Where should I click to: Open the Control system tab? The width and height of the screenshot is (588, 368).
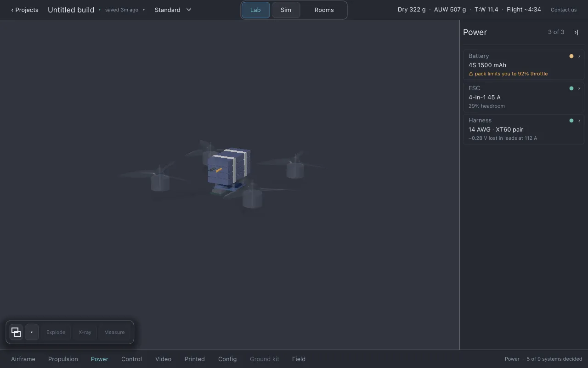(x=131, y=359)
